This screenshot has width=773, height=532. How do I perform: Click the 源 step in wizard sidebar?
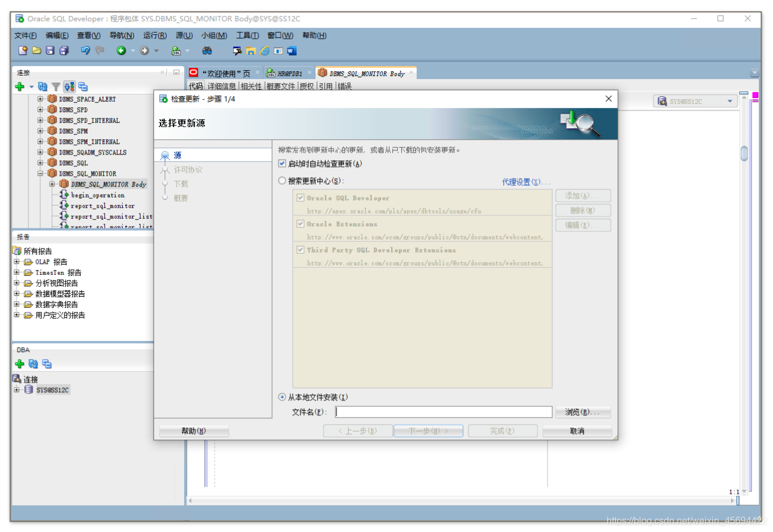[177, 156]
